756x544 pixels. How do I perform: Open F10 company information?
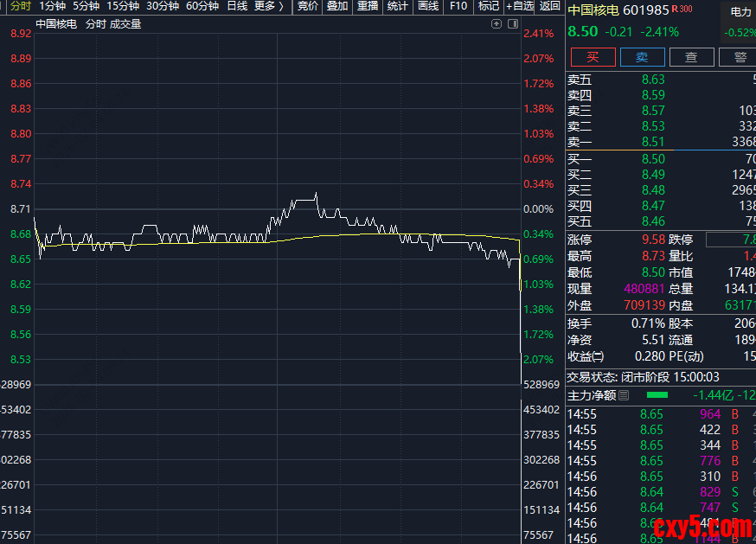458,6
